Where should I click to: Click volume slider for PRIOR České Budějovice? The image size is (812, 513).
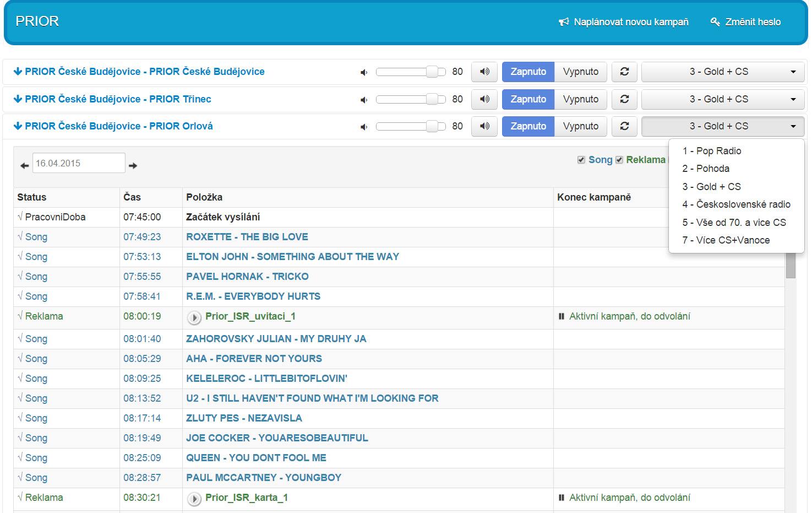410,72
